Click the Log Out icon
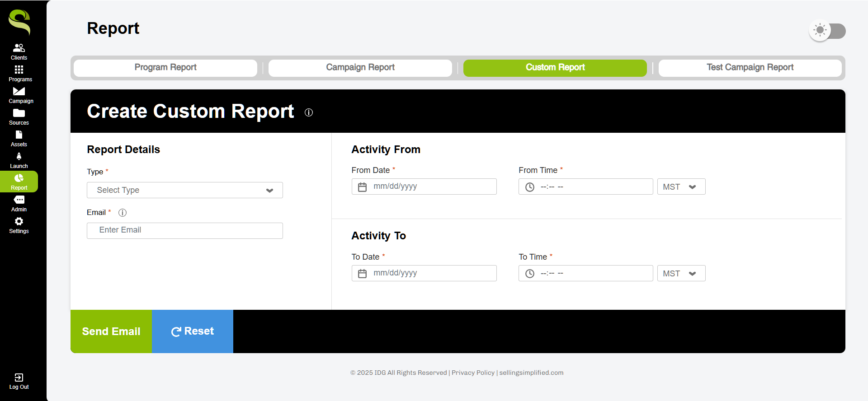 click(x=19, y=378)
